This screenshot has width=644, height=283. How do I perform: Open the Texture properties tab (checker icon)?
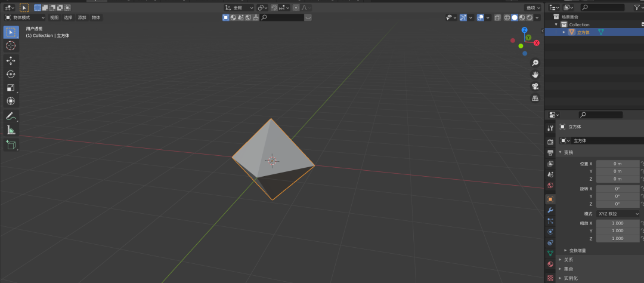(550, 278)
